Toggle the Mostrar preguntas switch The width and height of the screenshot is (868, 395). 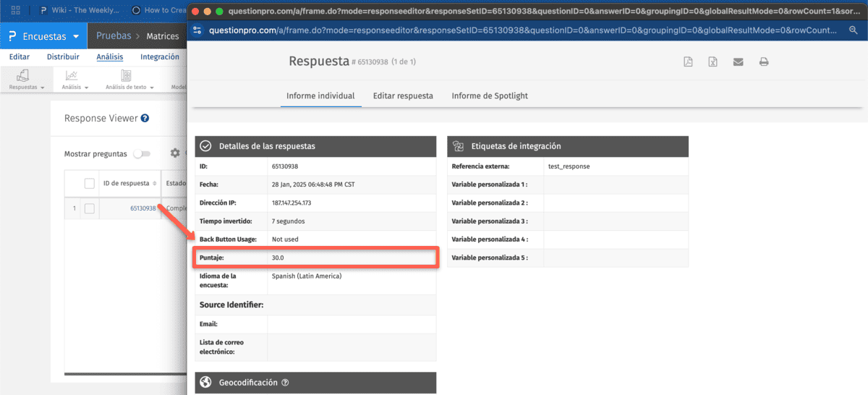142,153
